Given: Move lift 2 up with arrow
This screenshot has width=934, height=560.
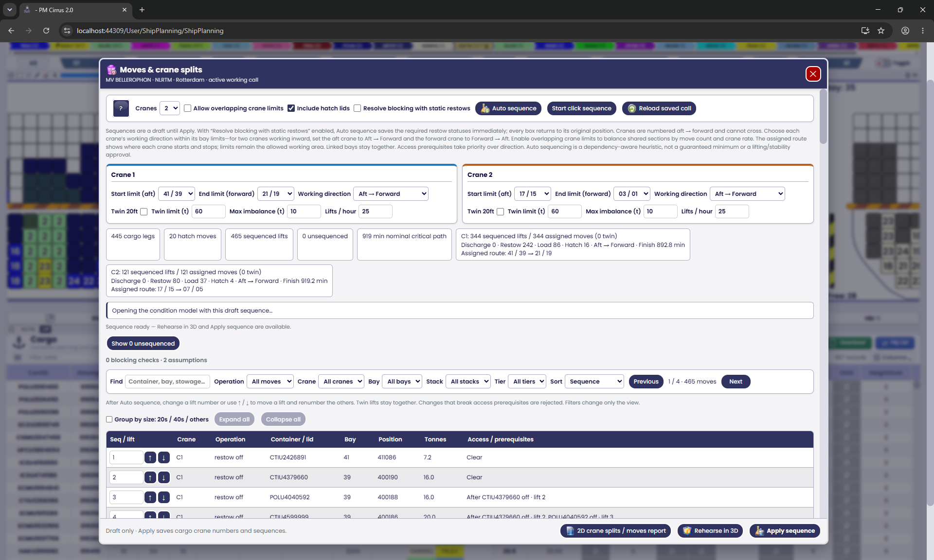Looking at the screenshot, I should coord(150,477).
